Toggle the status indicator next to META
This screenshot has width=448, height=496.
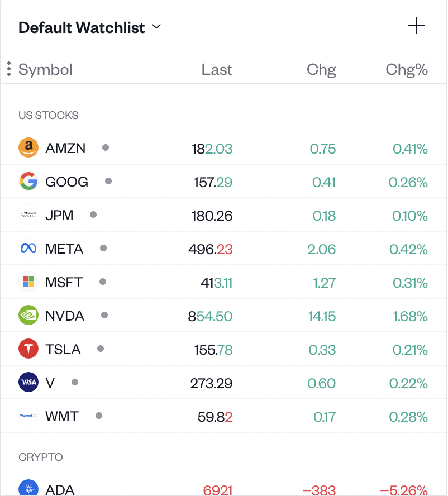pyautogui.click(x=103, y=248)
